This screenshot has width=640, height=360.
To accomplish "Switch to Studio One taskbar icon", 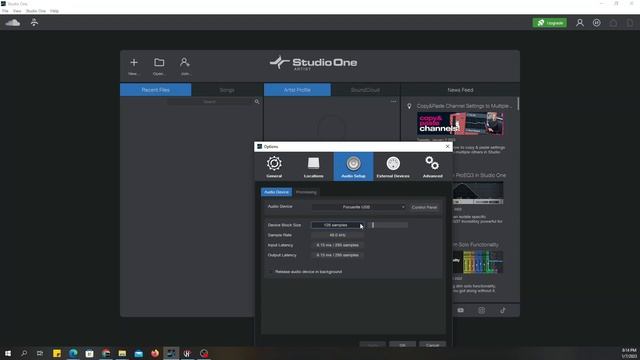I will point(171,353).
